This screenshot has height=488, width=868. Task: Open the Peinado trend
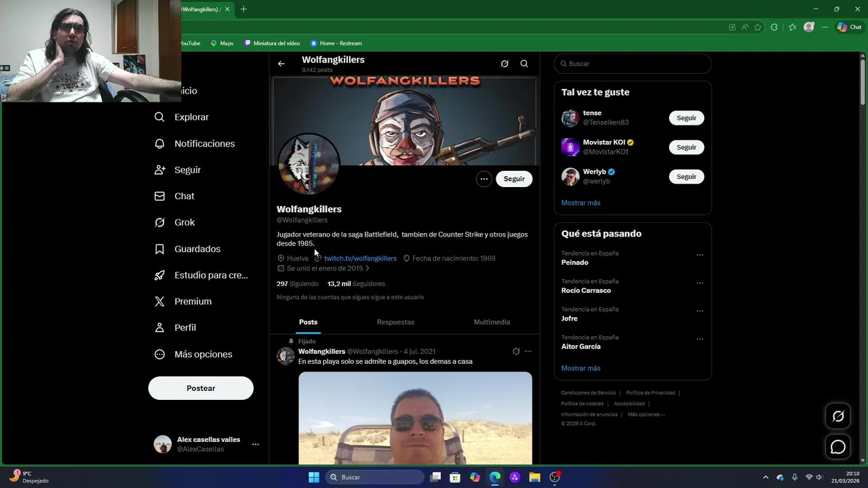click(575, 262)
